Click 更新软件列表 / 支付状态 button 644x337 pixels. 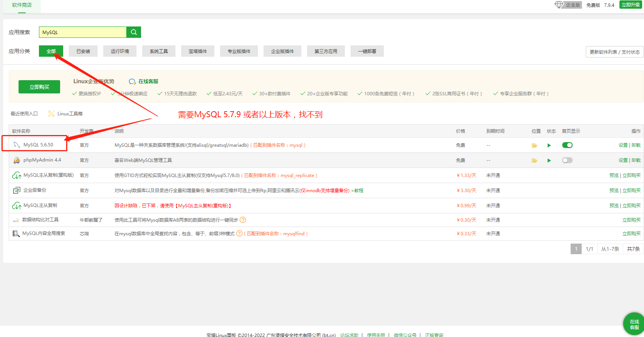pos(615,52)
